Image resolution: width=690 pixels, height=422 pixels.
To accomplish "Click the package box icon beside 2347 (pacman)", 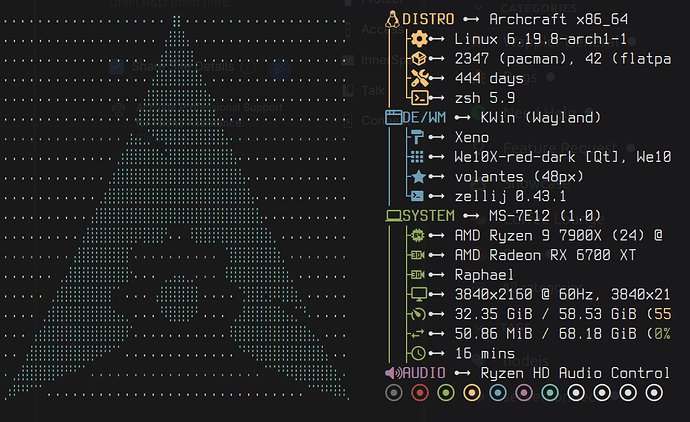I will coord(419,59).
